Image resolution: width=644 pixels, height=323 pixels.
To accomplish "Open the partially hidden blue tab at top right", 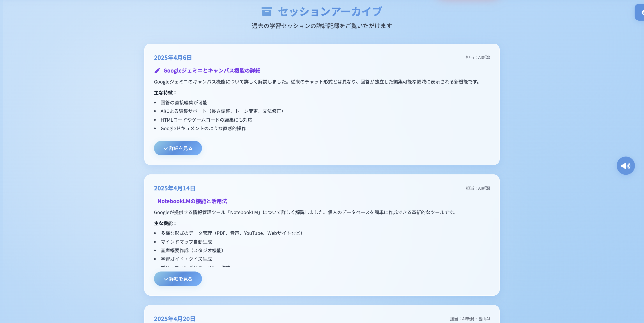I will [x=639, y=12].
